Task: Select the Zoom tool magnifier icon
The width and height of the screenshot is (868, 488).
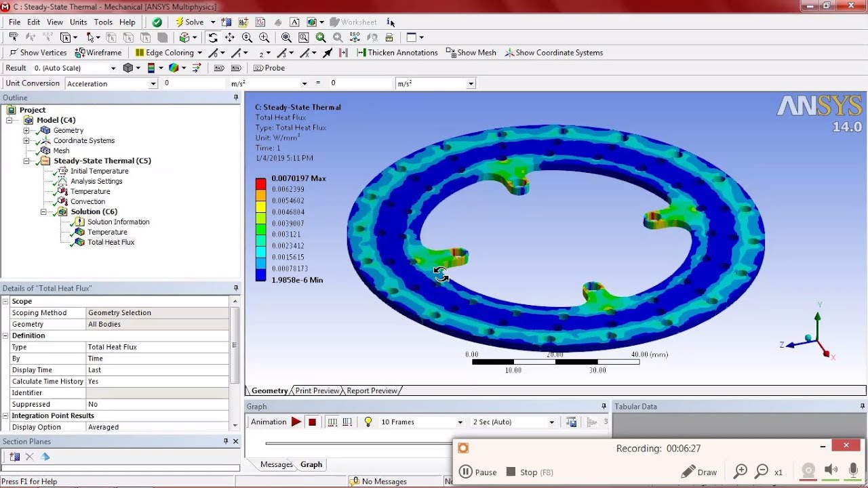Action: 247,38
